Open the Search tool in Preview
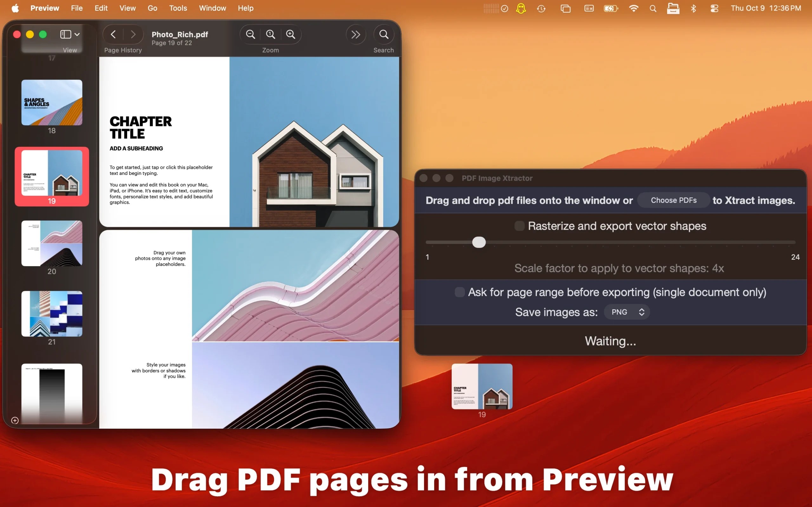This screenshot has width=812, height=507. click(383, 34)
